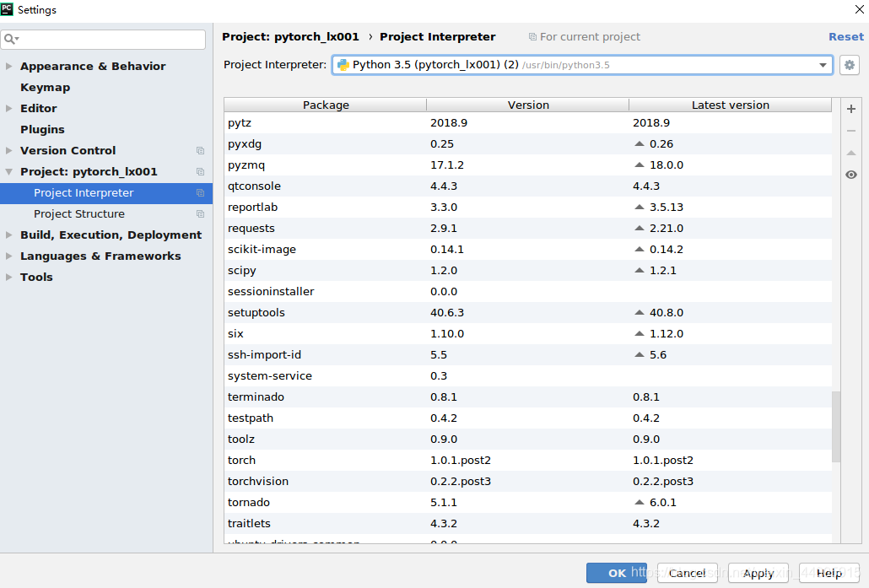Click the copy icon beside Project Interpreter
Screen dimensions: 869x588
click(200, 193)
